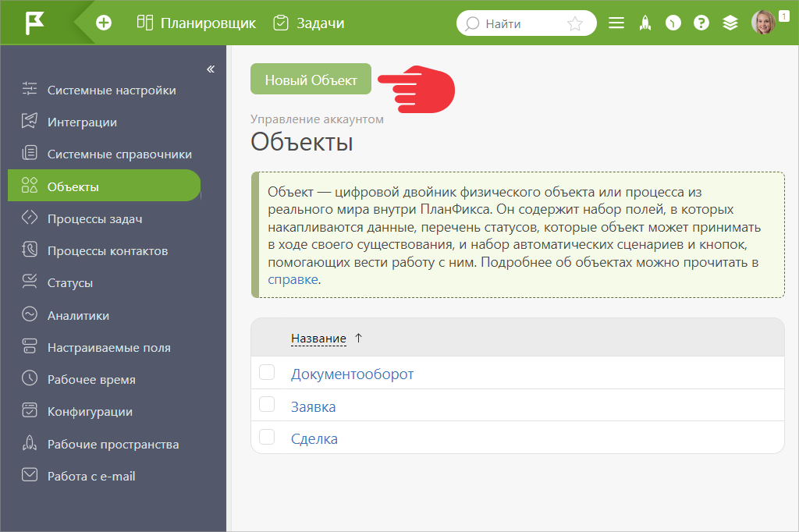Viewport: 799px width, 532px height.
Task: Click the magnifier search icon
Action: click(472, 23)
